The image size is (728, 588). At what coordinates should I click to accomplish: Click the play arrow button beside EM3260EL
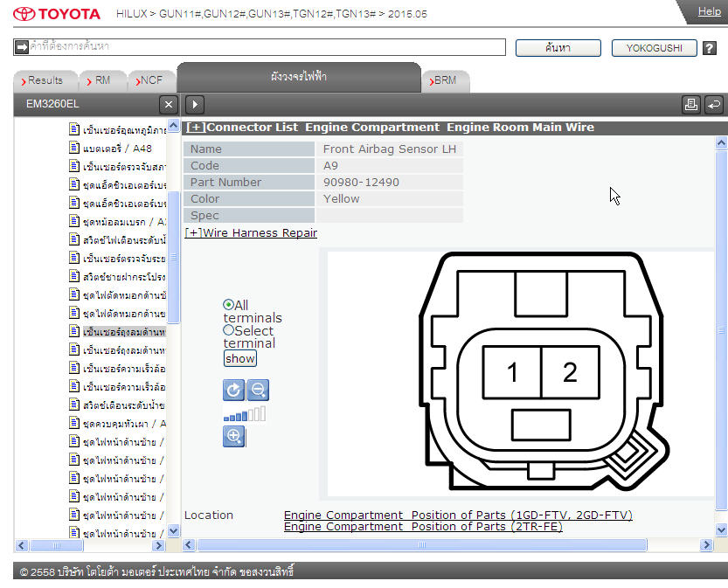pyautogui.click(x=195, y=105)
